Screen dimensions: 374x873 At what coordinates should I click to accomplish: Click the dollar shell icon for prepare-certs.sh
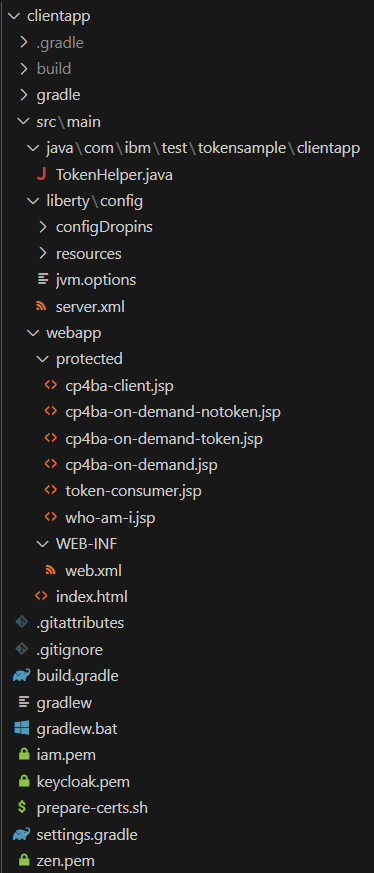[22, 807]
